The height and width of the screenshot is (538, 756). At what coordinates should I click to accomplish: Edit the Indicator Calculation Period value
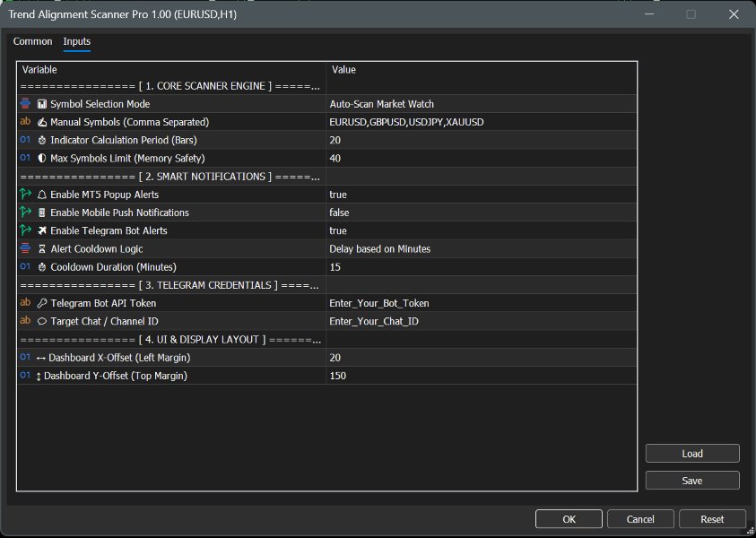coord(482,140)
